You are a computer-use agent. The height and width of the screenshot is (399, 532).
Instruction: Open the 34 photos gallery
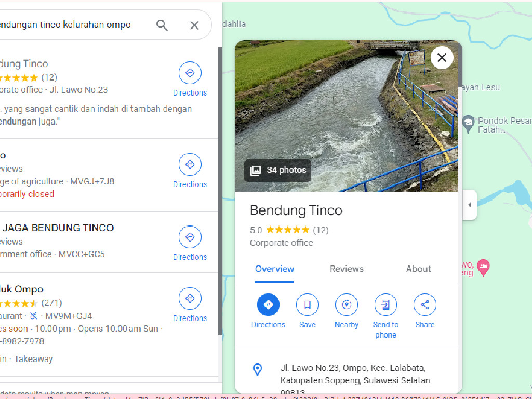277,170
